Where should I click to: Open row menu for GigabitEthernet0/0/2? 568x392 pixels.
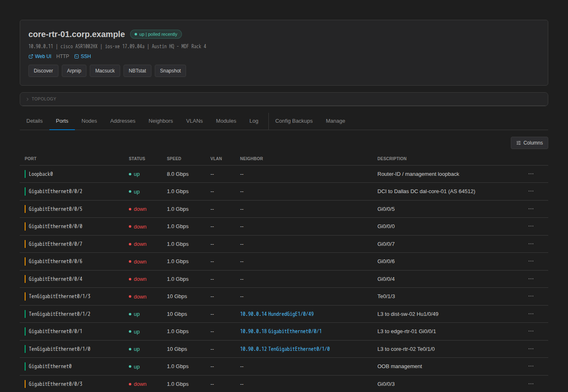point(531,191)
